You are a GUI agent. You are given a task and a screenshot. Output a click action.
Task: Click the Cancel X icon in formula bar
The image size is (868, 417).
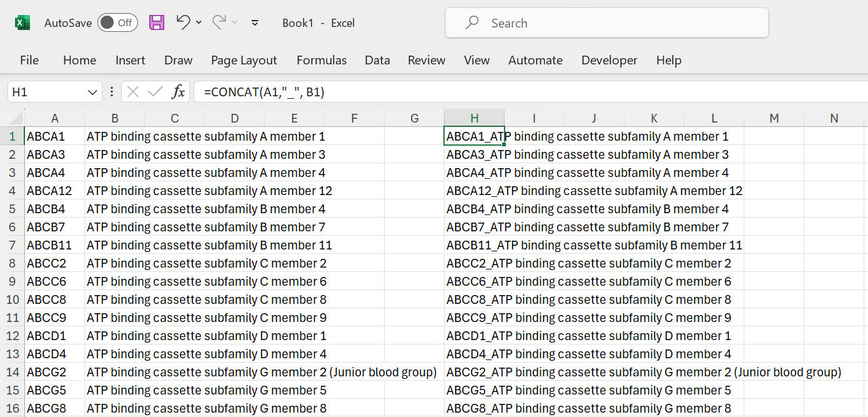coord(133,92)
